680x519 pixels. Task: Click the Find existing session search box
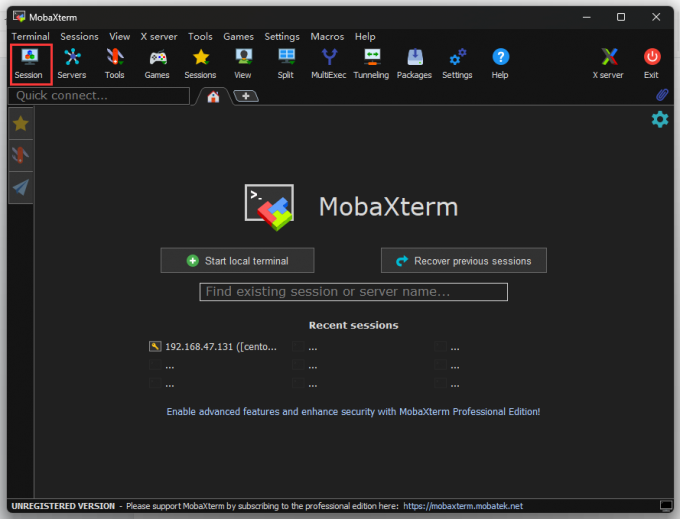[x=353, y=292]
